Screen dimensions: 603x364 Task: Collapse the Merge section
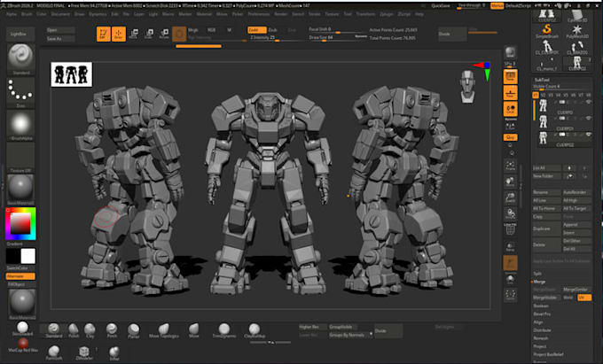coord(539,282)
